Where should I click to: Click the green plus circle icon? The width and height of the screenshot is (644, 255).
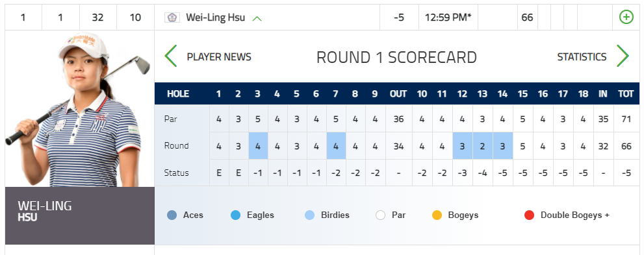pyautogui.click(x=626, y=18)
